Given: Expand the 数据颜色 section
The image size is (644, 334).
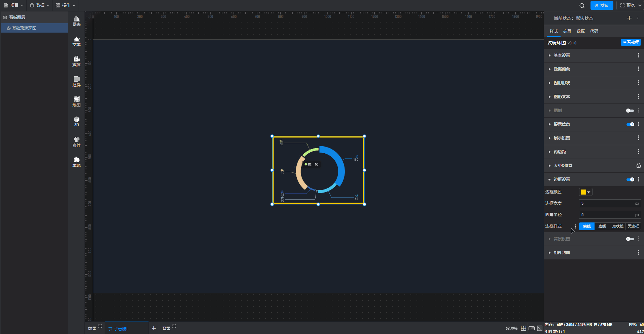Looking at the screenshot, I should pos(562,69).
